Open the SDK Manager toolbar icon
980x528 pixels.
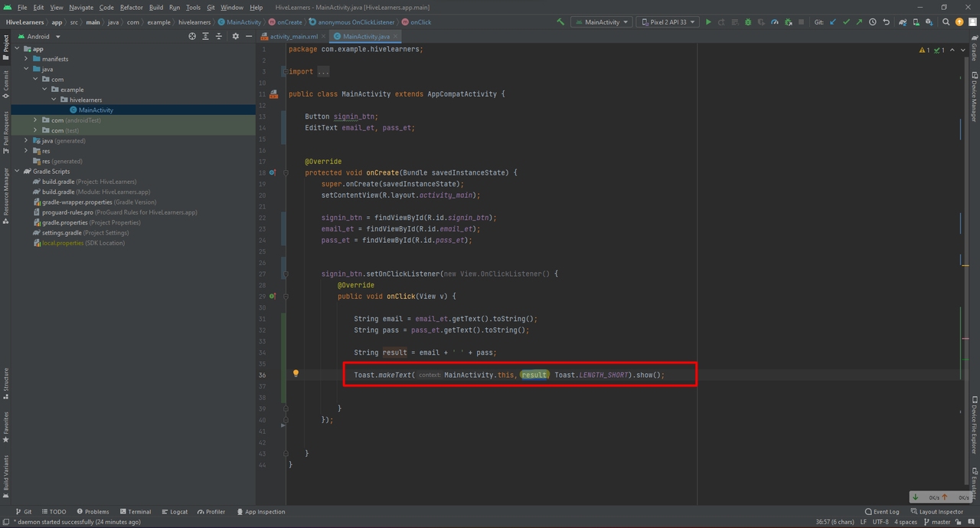[929, 22]
